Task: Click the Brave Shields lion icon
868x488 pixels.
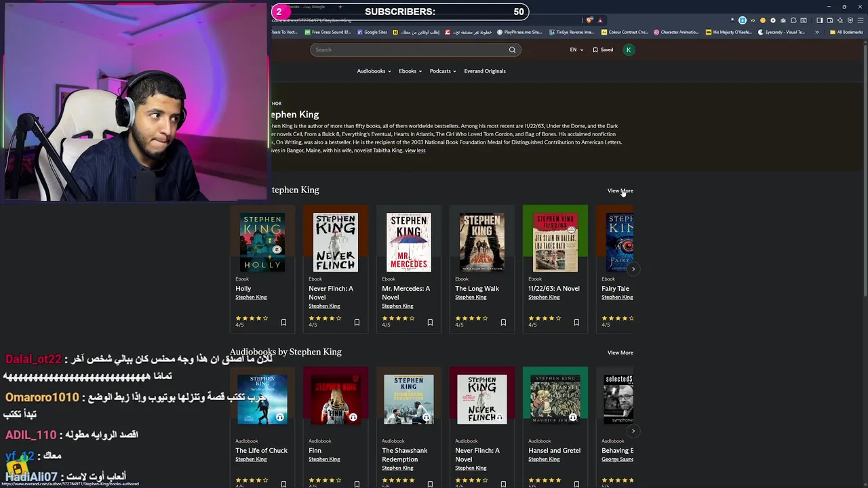Action: (x=591, y=20)
